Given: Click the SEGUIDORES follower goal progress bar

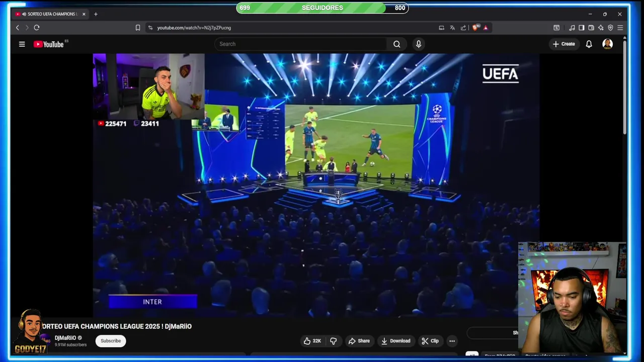Looking at the screenshot, I should click(x=322, y=8).
